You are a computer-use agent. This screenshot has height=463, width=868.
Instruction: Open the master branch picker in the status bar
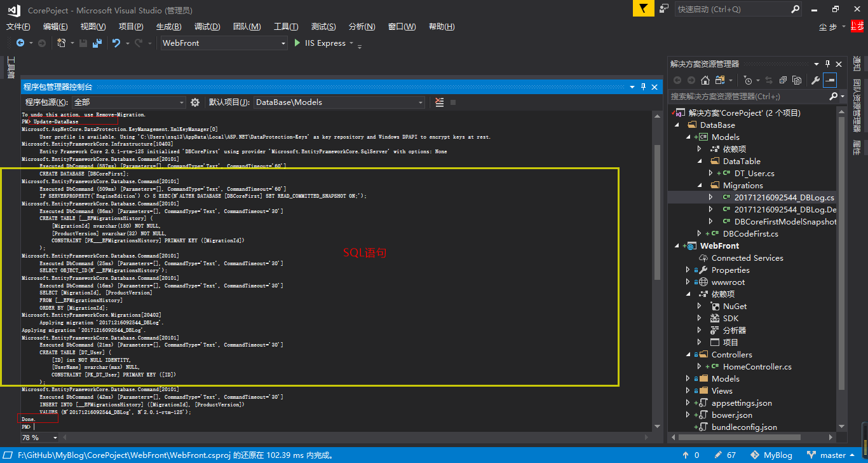coord(831,455)
